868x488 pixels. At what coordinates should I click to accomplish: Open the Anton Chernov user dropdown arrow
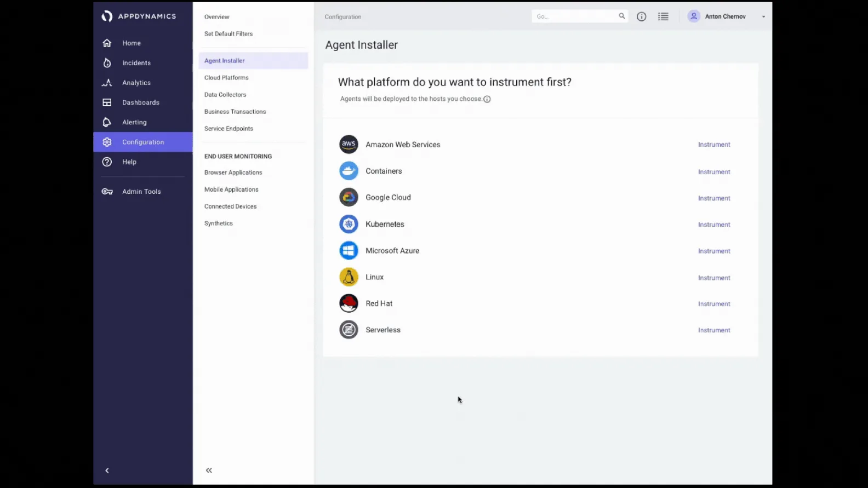coord(763,17)
